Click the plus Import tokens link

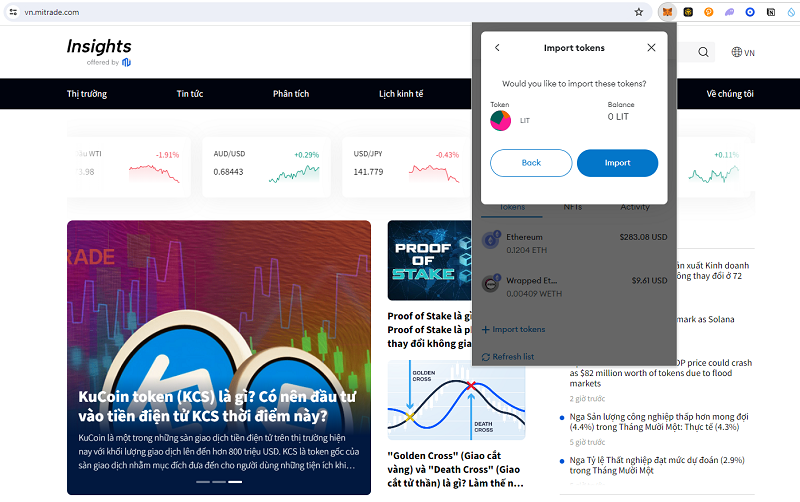[x=513, y=330]
